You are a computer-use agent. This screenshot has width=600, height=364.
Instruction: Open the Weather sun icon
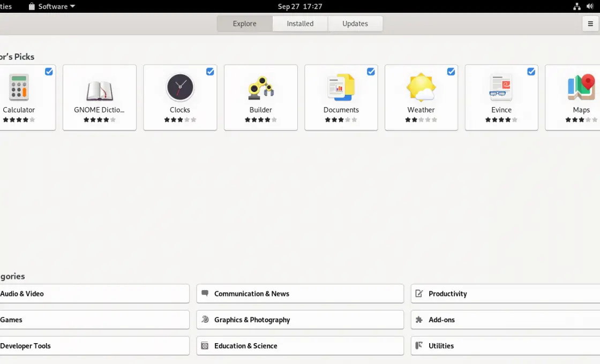[421, 87]
